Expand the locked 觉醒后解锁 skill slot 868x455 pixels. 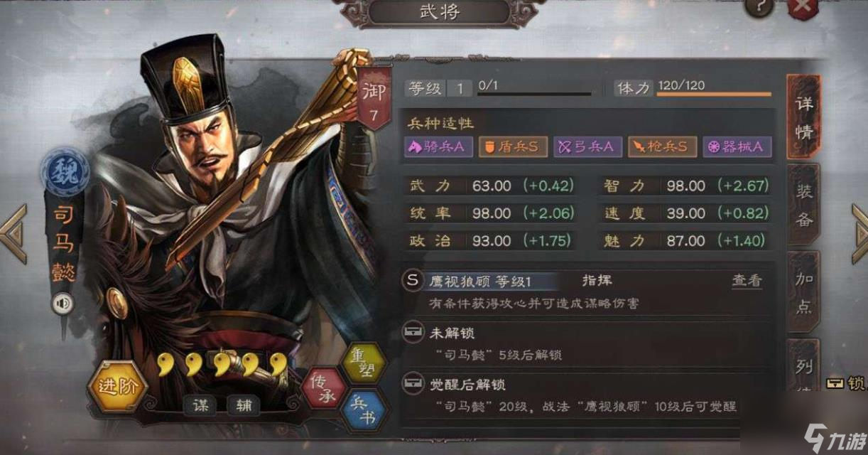pyautogui.click(x=588, y=395)
